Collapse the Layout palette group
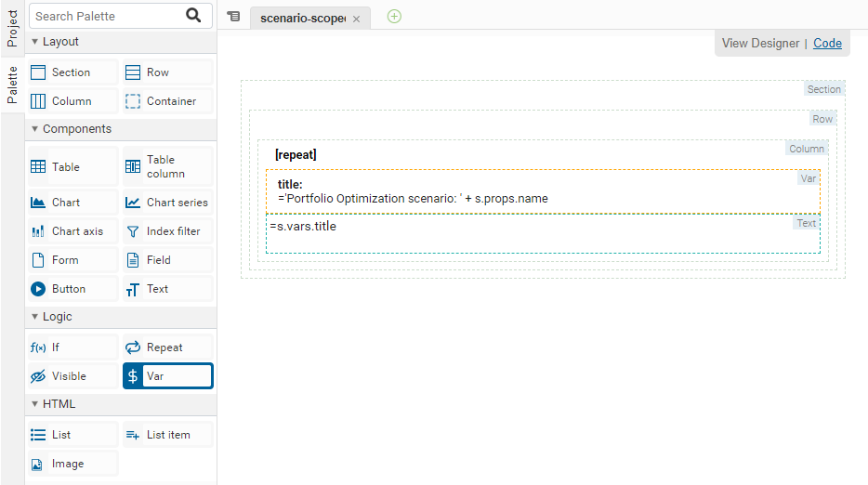The width and height of the screenshot is (868, 485). pos(35,42)
